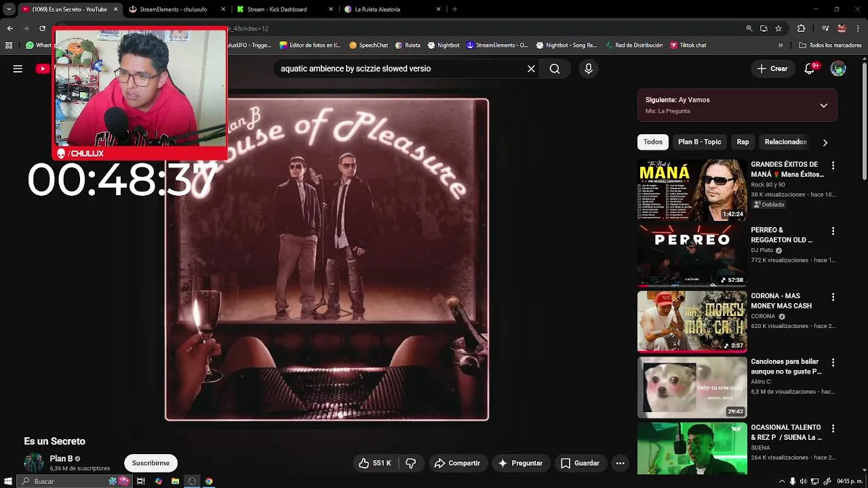Open the Tiktok chat bookmark
Screen dimensions: 868x488
pos(688,45)
